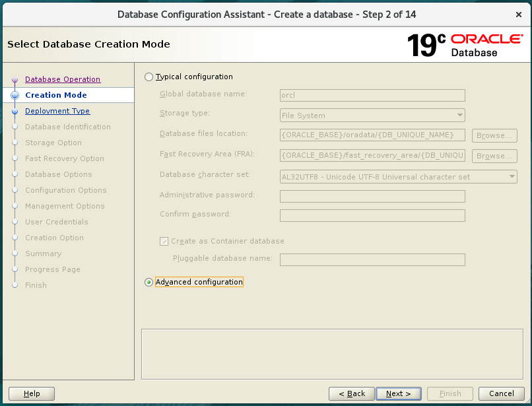Click the Fast Recovery Area field
The height and width of the screenshot is (406, 532).
(372, 156)
